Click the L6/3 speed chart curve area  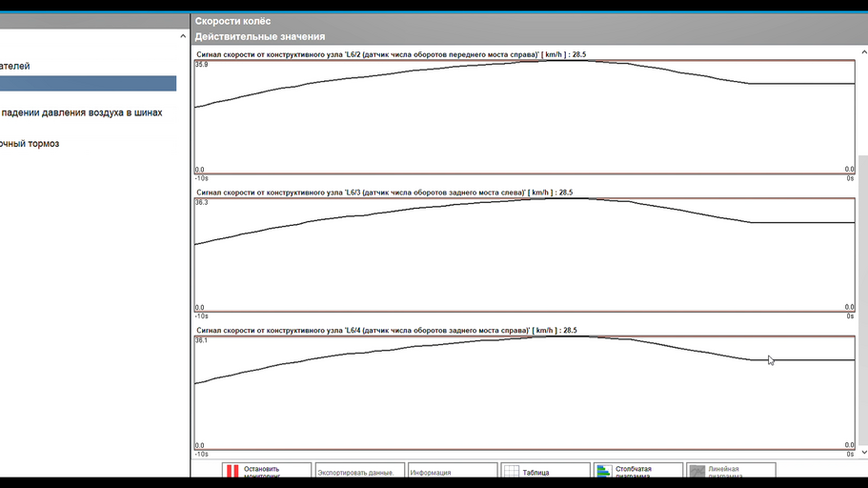[524, 254]
